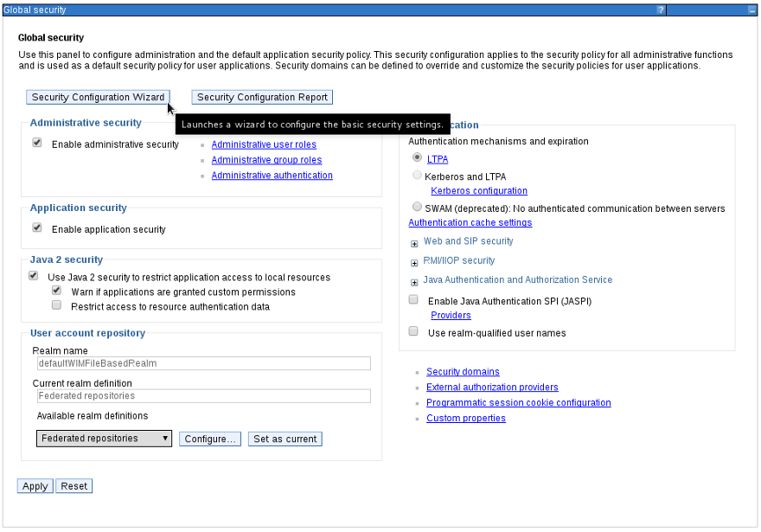Launch Security Configuration Wizard

(98, 97)
